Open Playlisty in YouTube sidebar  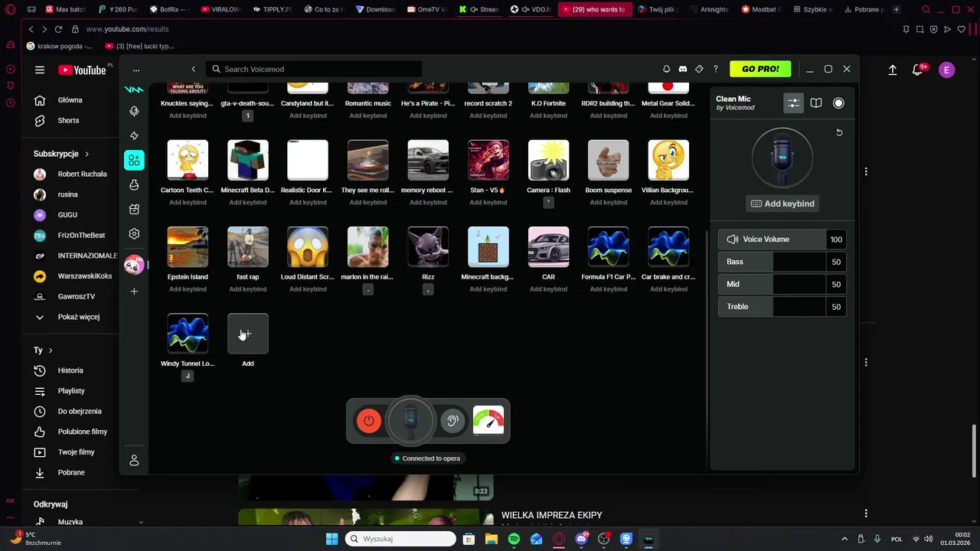[70, 391]
